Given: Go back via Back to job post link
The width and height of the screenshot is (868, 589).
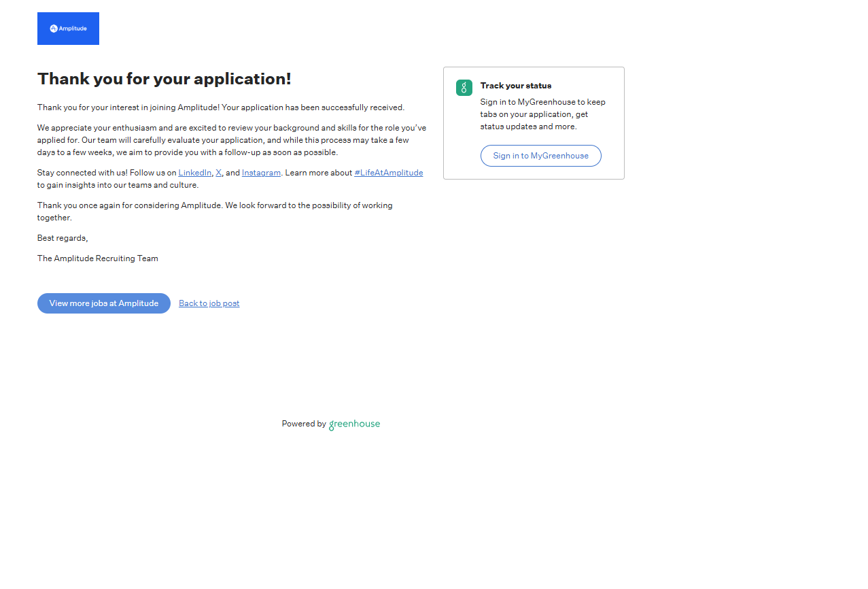Looking at the screenshot, I should (x=209, y=303).
